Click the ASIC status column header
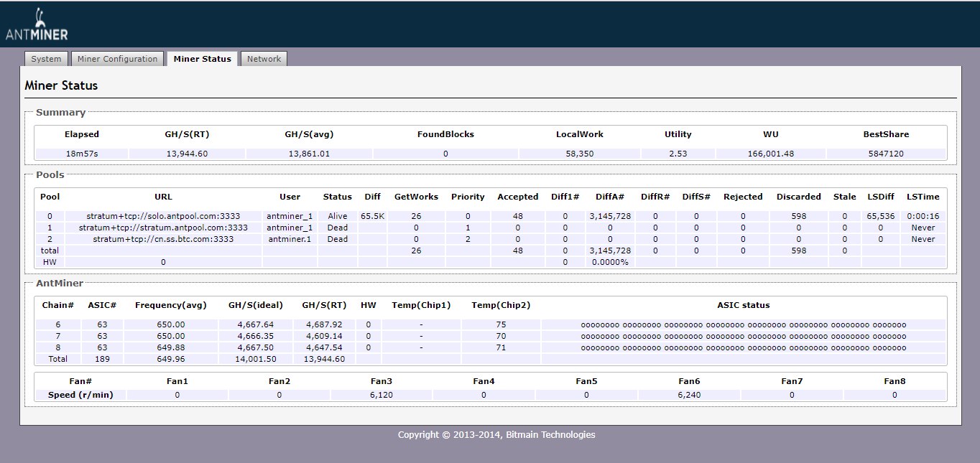Viewport: 980px width, 463px height. coord(744,305)
